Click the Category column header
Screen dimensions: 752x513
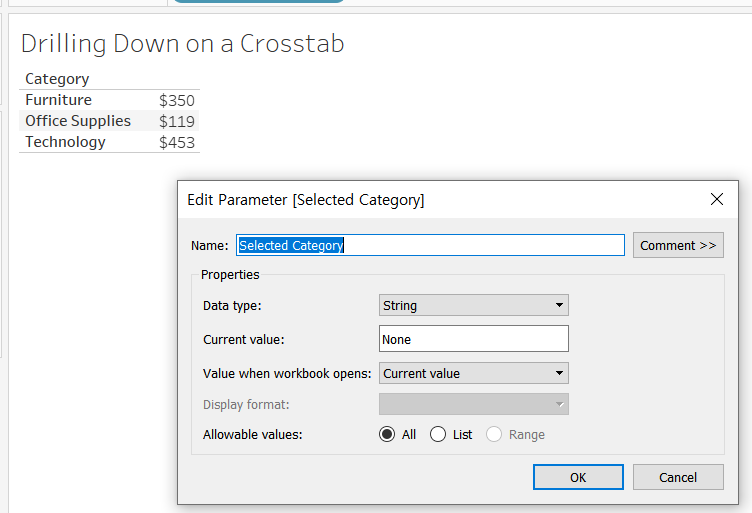57,79
